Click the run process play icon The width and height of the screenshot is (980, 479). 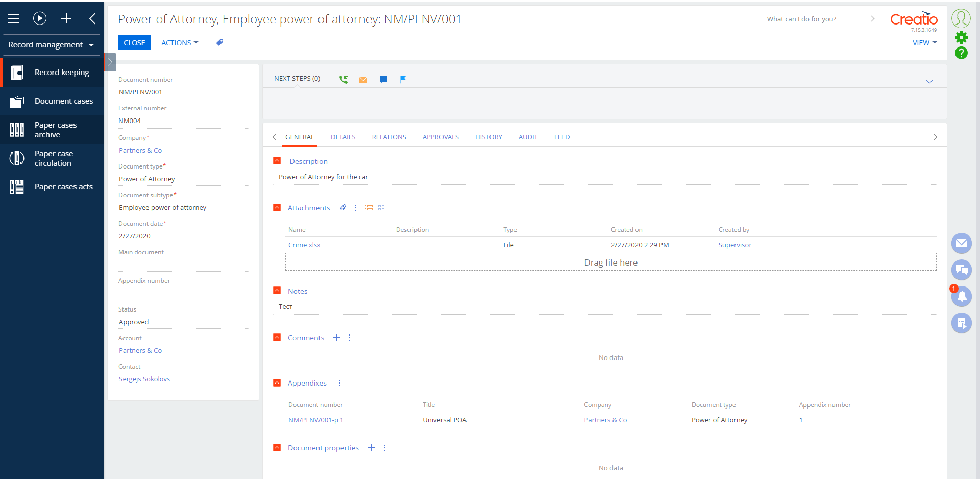coord(40,19)
